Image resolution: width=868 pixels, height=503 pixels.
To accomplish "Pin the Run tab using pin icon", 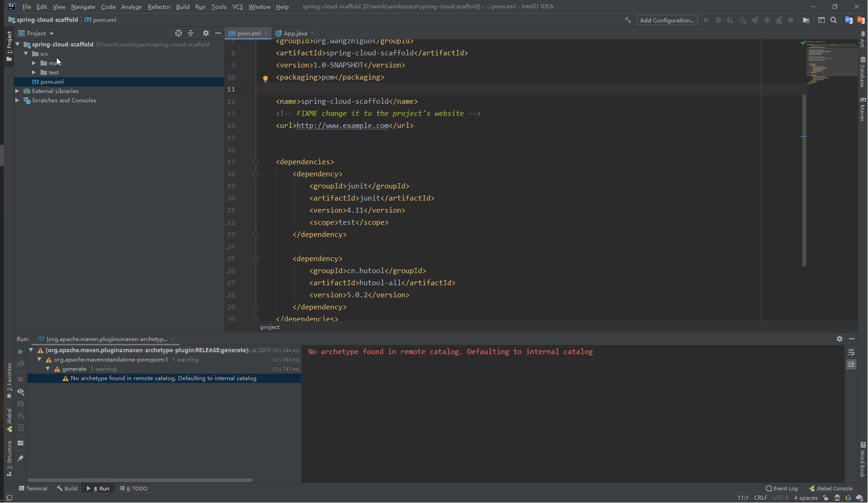I will pyautogui.click(x=20, y=458).
